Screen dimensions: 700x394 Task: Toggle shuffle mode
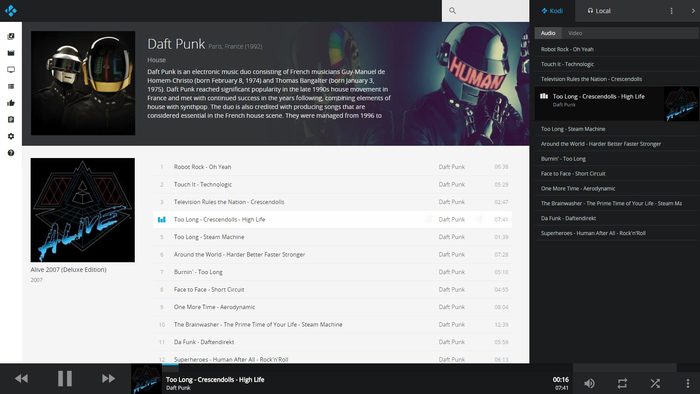click(655, 383)
